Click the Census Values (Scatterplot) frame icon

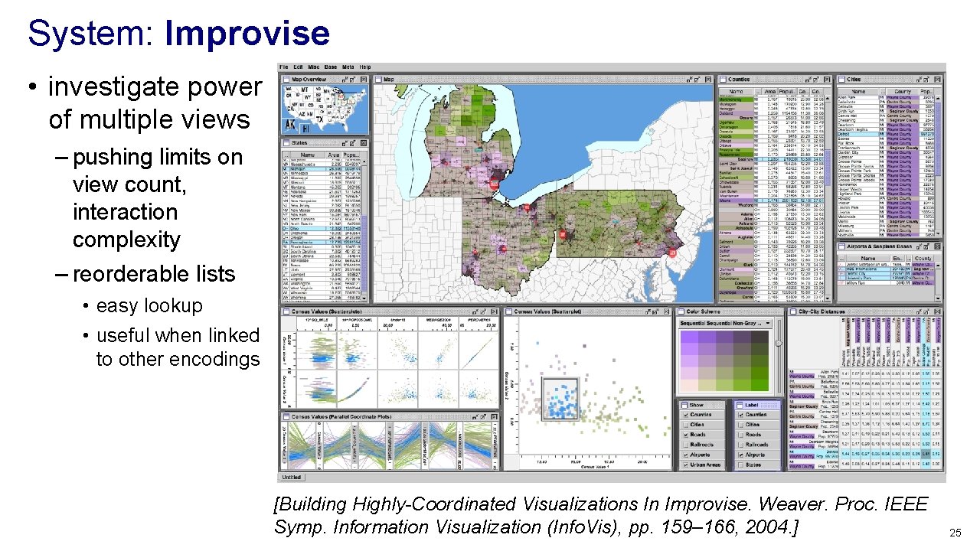coord(509,311)
